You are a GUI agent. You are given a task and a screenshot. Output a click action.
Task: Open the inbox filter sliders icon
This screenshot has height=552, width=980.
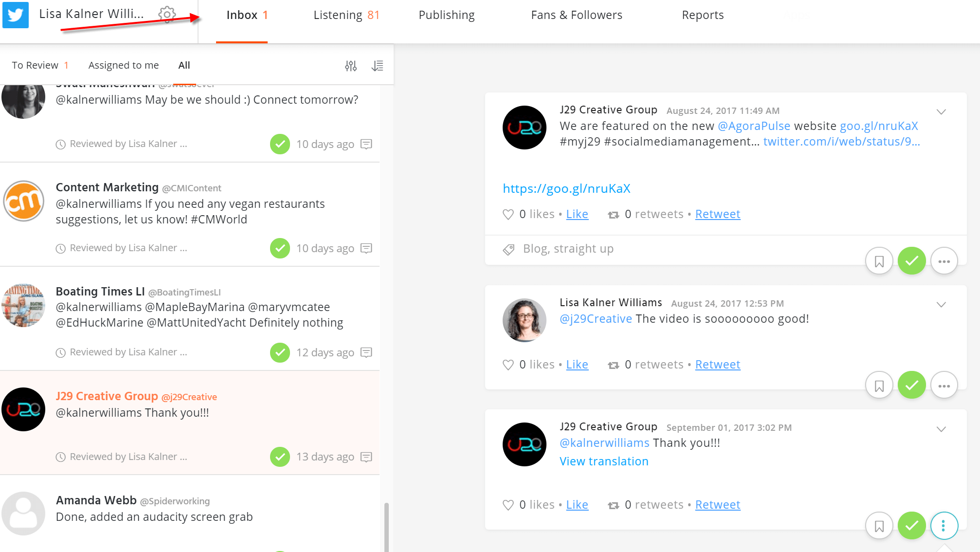tap(351, 66)
